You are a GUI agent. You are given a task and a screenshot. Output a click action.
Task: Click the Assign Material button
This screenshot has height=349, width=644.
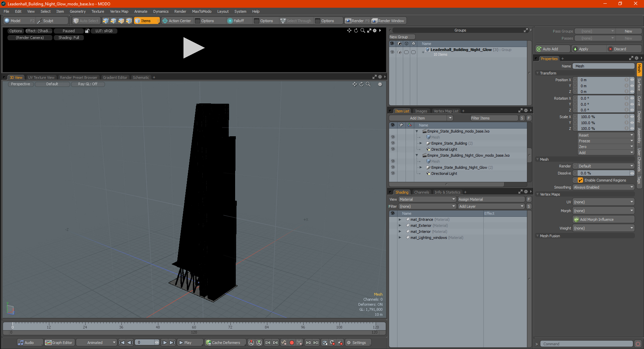tap(491, 199)
